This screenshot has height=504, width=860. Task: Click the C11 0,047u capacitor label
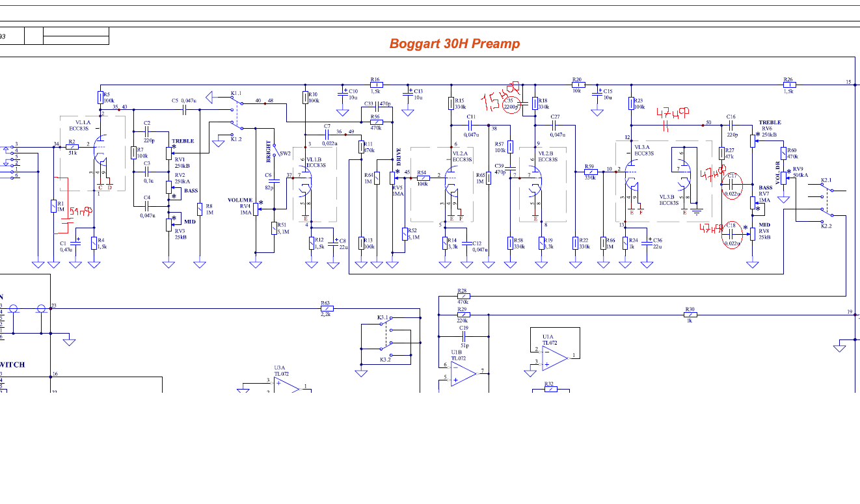click(x=471, y=126)
